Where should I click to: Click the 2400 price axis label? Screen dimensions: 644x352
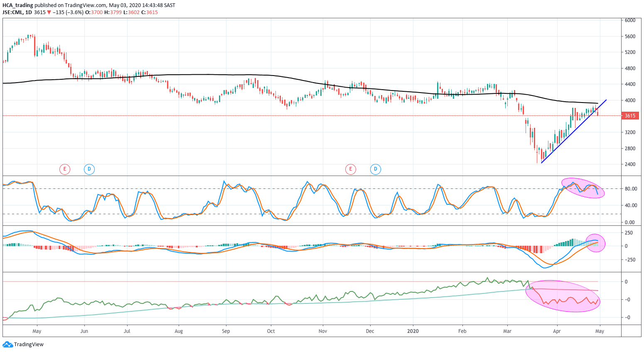click(630, 164)
